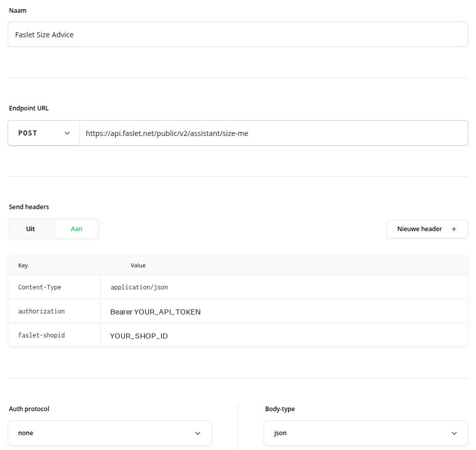Screen dimensions: 476x450
Task: Click the Value column header
Action: 138,265
